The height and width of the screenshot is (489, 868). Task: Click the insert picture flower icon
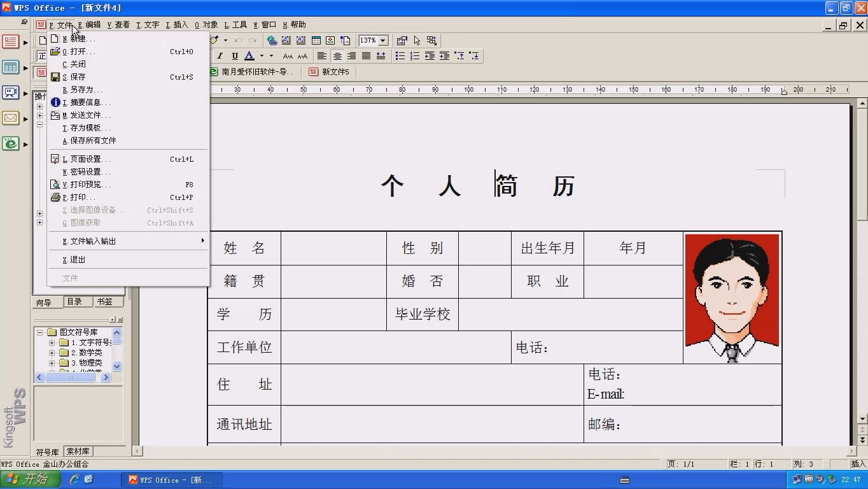(330, 40)
